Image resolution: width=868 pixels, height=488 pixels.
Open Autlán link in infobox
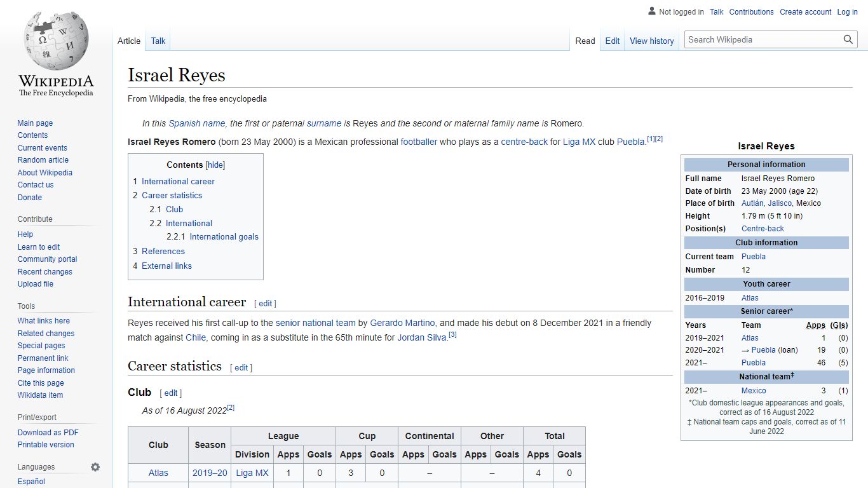tap(752, 203)
